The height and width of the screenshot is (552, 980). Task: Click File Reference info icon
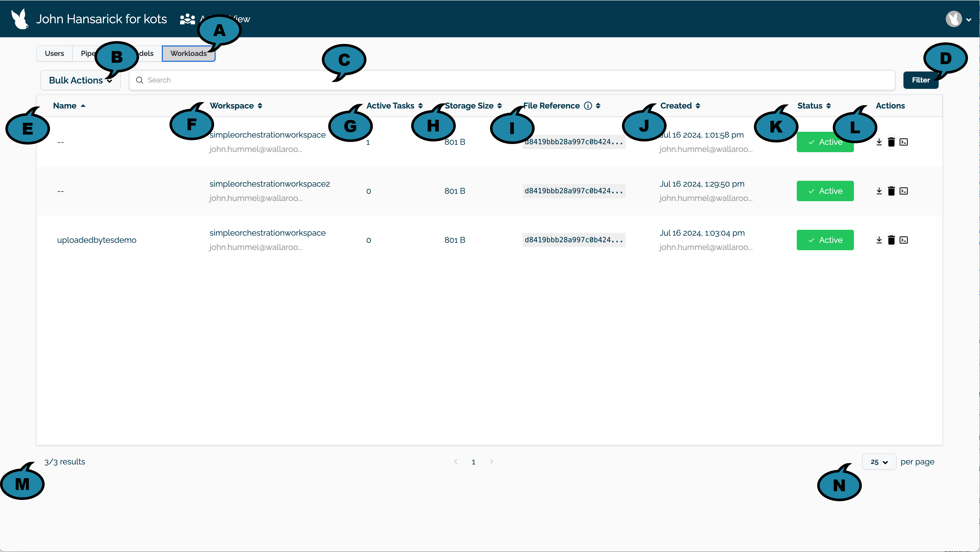[588, 106]
